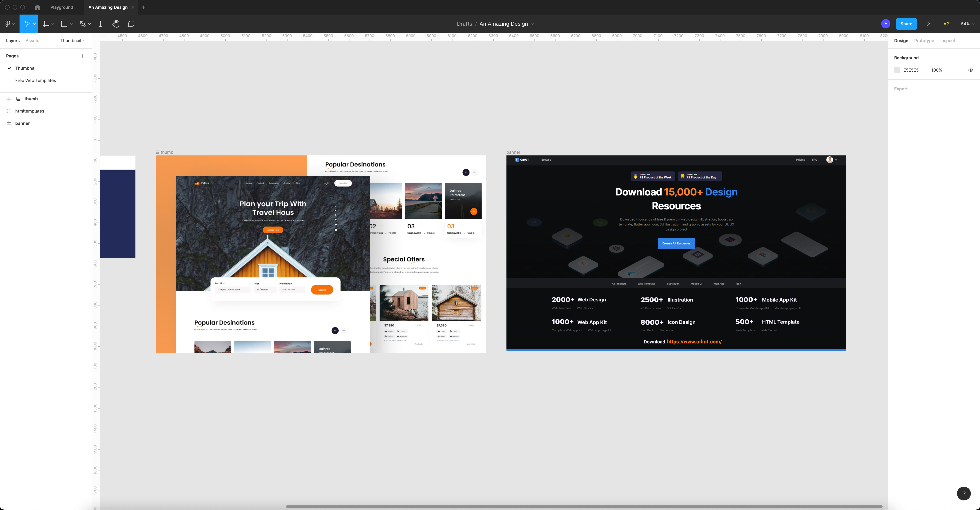Switch to the Playground tab
The image size is (980, 510).
(62, 7)
